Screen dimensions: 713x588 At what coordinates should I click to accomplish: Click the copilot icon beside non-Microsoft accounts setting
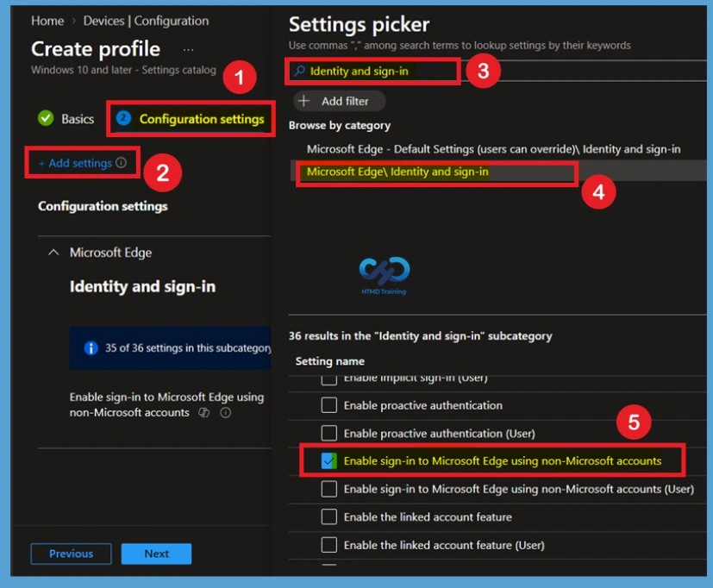(204, 412)
